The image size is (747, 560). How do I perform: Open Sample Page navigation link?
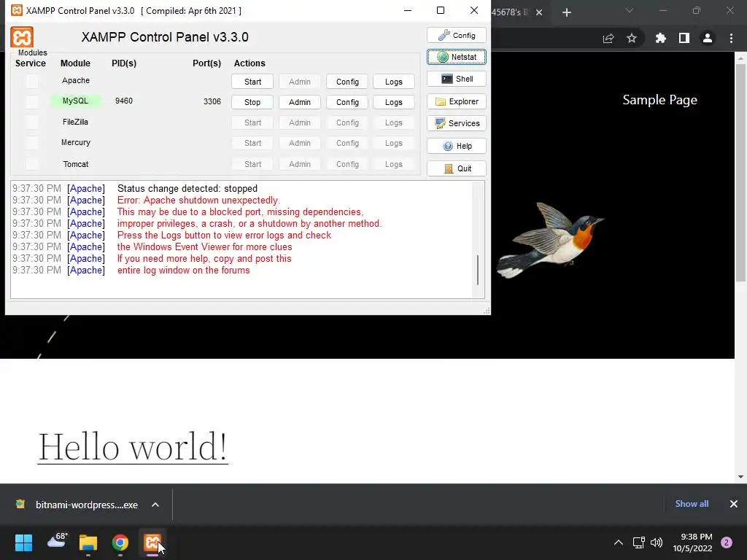pyautogui.click(x=659, y=100)
